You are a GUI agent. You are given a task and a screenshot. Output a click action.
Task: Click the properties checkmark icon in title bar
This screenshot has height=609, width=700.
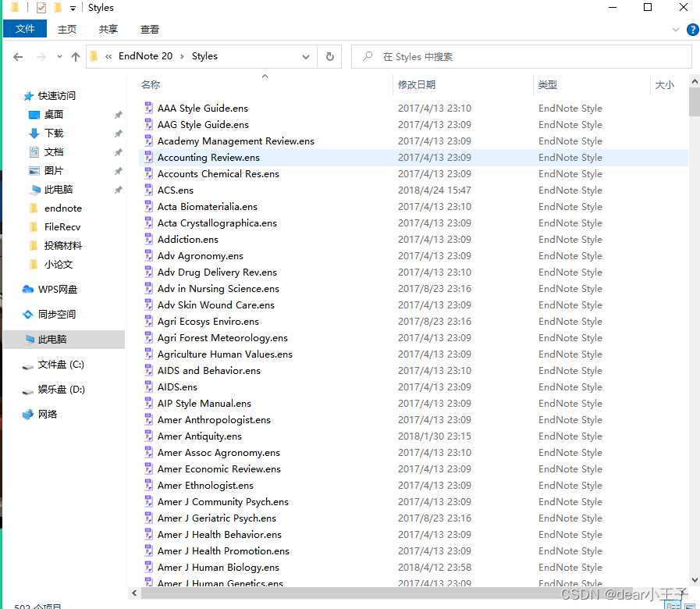point(41,8)
